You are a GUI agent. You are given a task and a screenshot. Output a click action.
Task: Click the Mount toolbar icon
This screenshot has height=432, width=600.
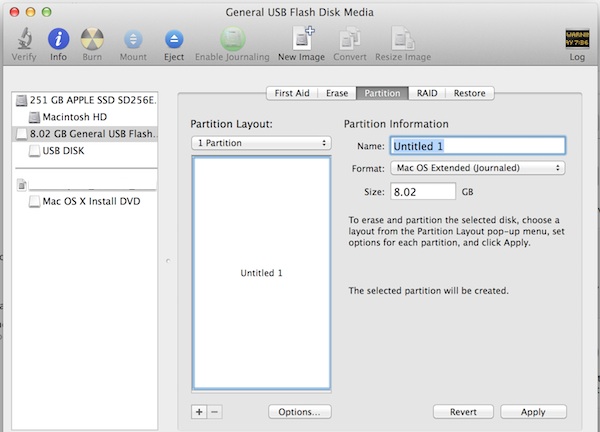[133, 39]
